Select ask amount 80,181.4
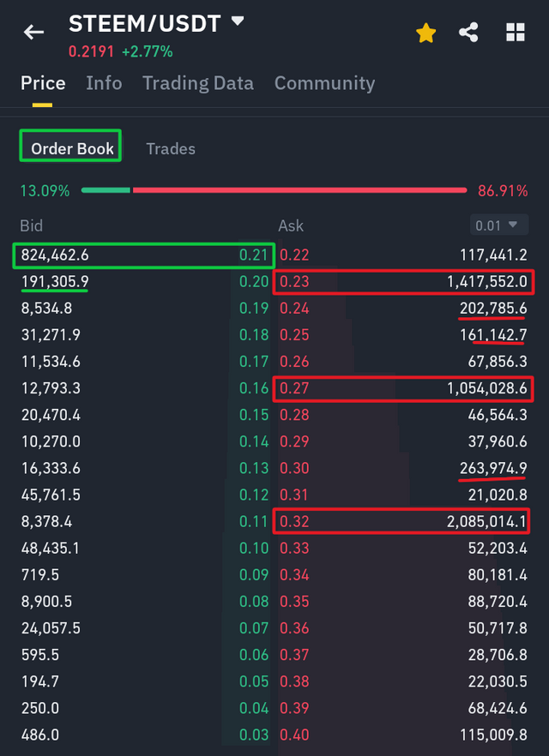The width and height of the screenshot is (549, 756). (498, 574)
